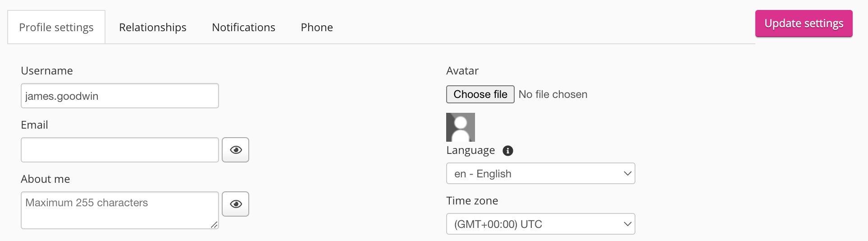Grab the About me resize handle
This screenshot has width=868, height=241.
pos(215,225)
